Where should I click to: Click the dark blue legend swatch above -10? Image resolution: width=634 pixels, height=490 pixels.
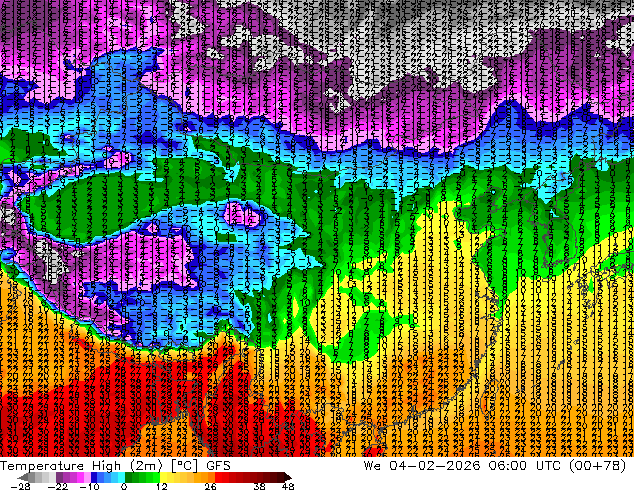94,477
